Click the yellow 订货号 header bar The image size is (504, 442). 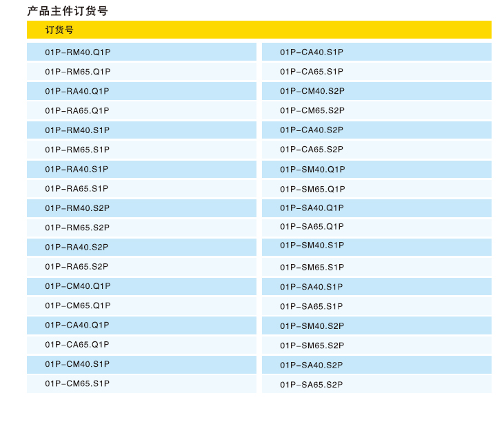pos(259,30)
